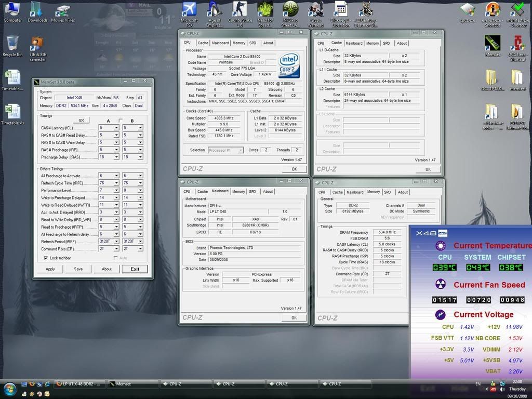Click CPU temperature readout 039°C
Image resolution: width=532 pixels, height=399 pixels.
point(445,268)
